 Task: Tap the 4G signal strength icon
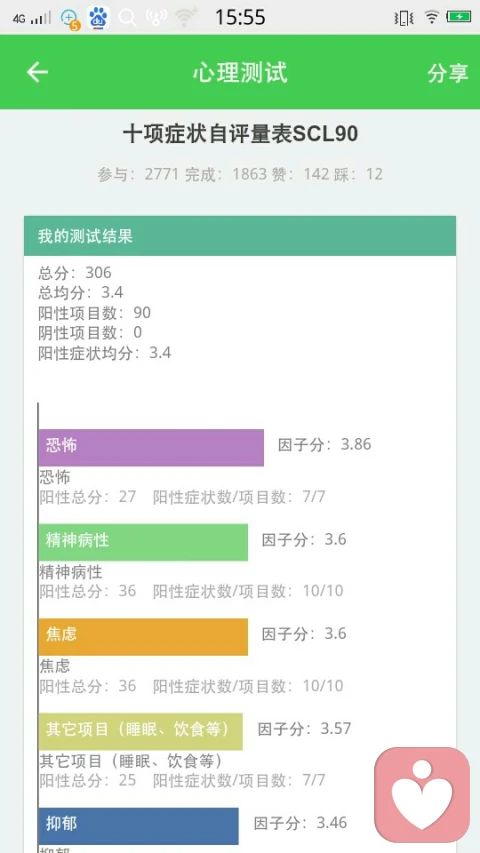tap(32, 18)
